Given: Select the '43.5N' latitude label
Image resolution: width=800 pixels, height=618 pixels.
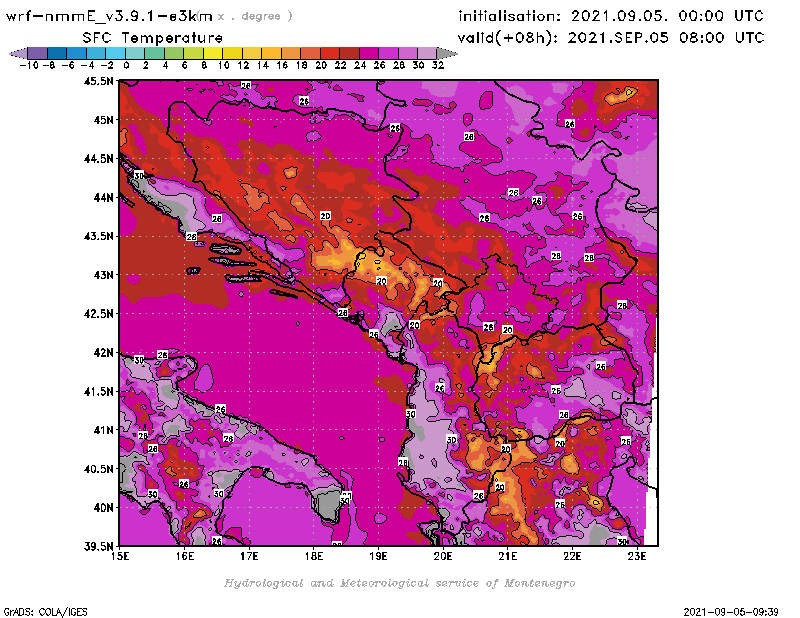Looking at the screenshot, I should (98, 236).
